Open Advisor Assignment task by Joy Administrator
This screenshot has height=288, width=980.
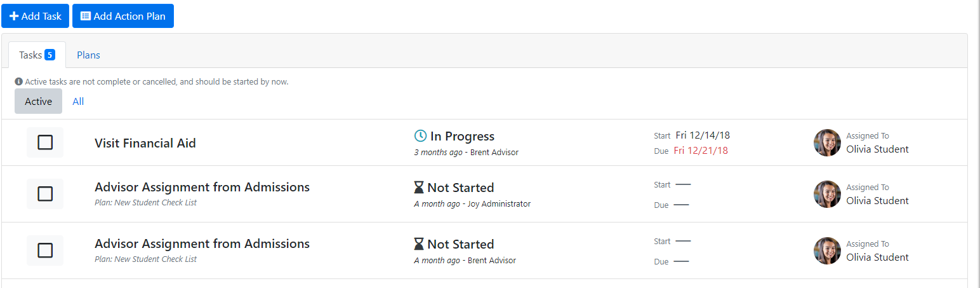tap(202, 187)
